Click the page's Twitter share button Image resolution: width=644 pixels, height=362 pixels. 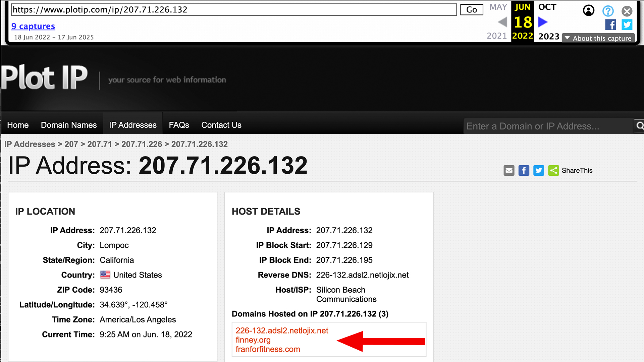point(539,171)
